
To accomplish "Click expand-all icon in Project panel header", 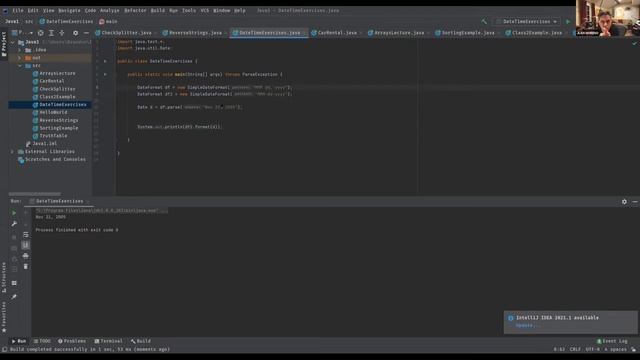I will [51, 33].
